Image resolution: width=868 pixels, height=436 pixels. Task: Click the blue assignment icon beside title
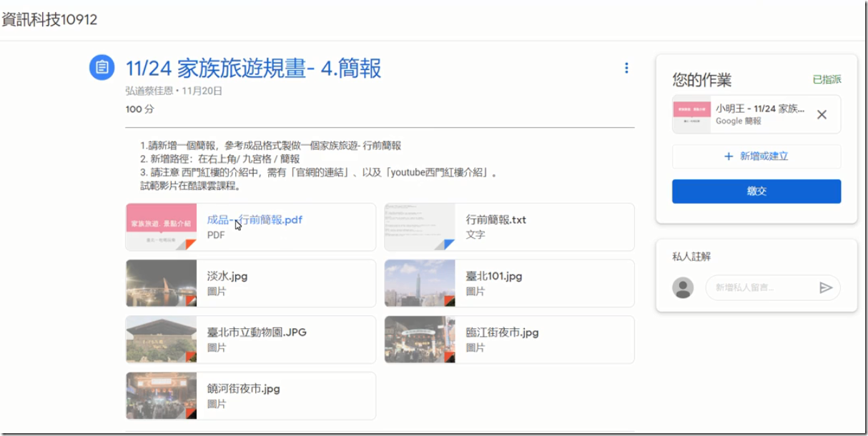pyautogui.click(x=102, y=68)
